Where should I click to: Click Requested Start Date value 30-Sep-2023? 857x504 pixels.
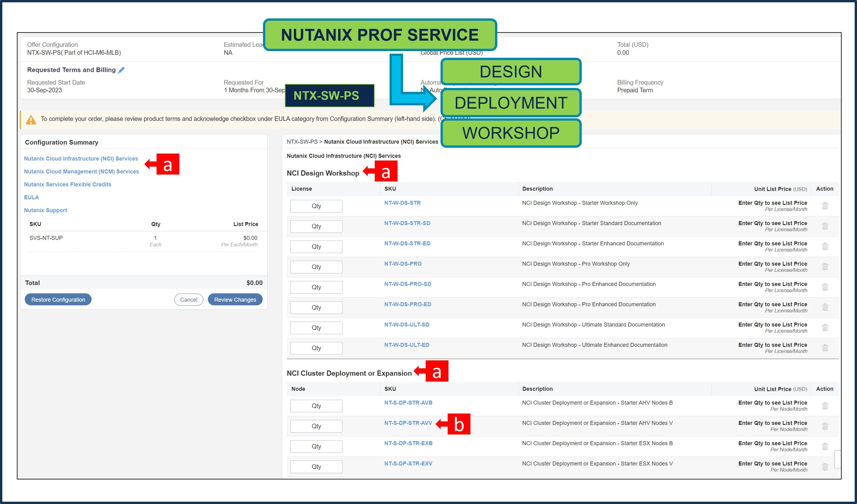(45, 90)
